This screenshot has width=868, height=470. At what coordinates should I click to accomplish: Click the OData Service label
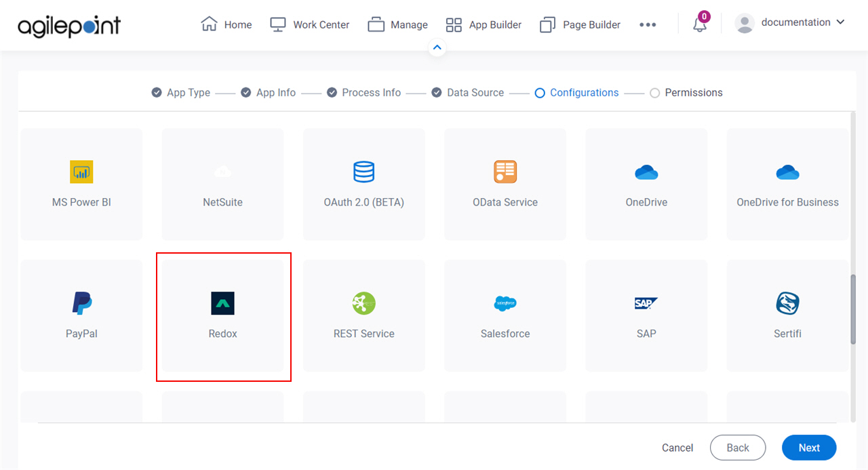coord(505,202)
